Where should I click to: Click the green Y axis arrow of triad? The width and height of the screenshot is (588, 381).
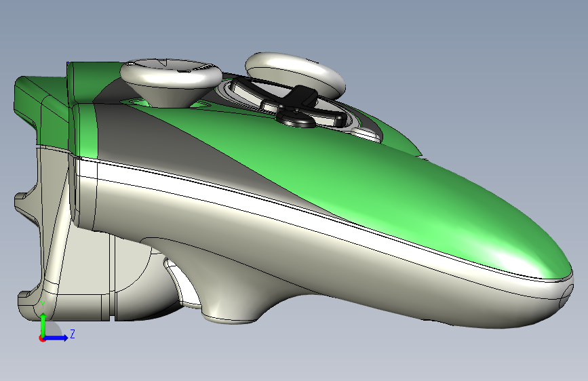(43, 324)
